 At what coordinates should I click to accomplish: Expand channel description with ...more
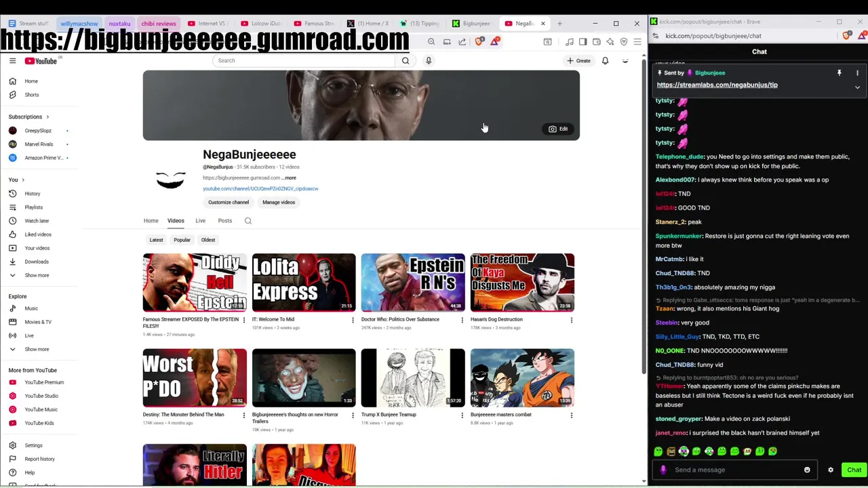tap(290, 178)
